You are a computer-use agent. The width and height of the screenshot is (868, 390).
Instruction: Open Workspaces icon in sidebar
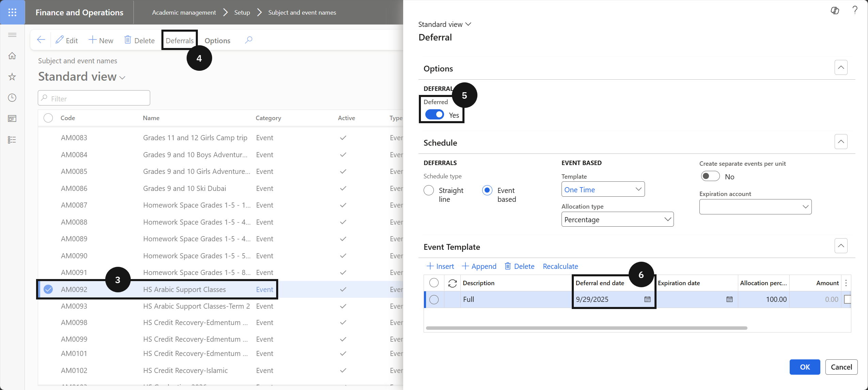pyautogui.click(x=12, y=118)
